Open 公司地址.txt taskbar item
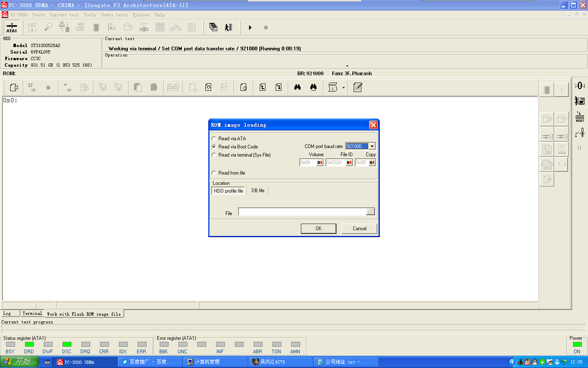The width and height of the screenshot is (588, 368). point(346,362)
